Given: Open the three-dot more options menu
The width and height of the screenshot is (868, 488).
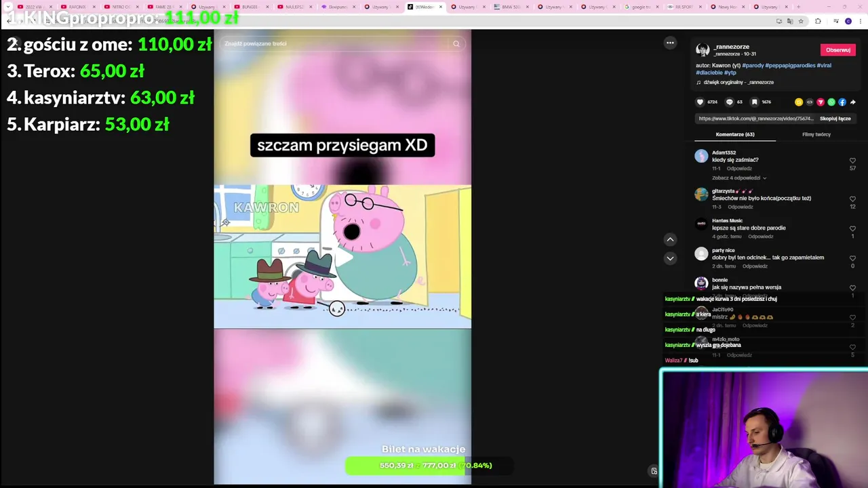Looking at the screenshot, I should tap(670, 43).
